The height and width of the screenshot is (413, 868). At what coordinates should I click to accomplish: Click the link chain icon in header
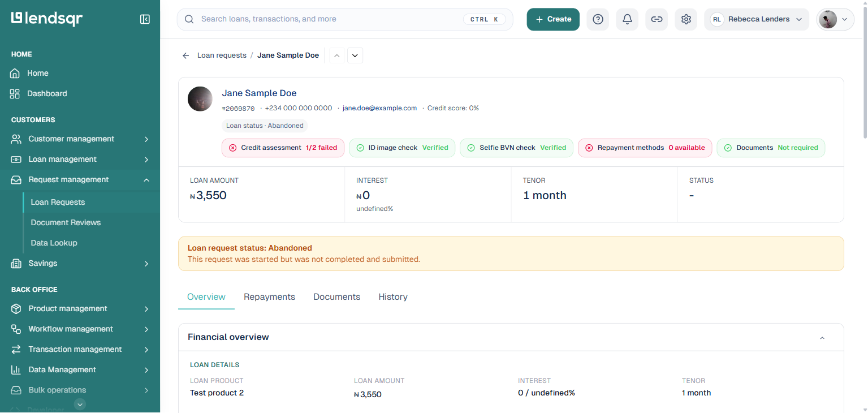(657, 19)
